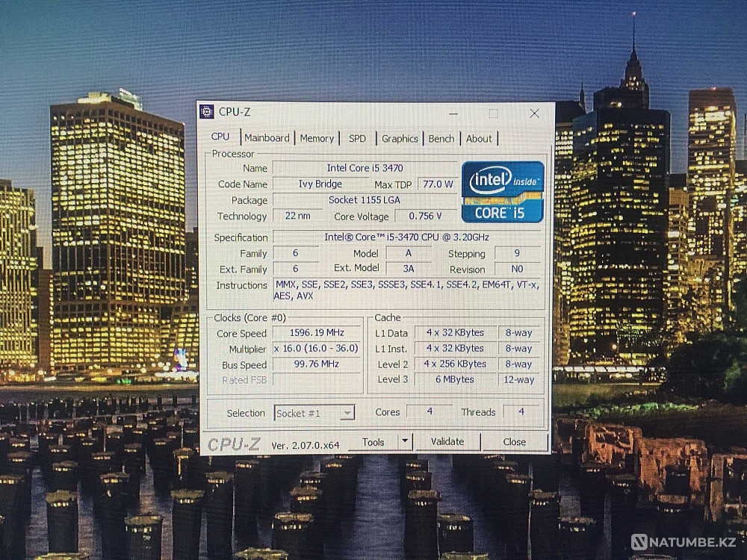Click the Tools button
747x560 pixels.
coord(373,442)
